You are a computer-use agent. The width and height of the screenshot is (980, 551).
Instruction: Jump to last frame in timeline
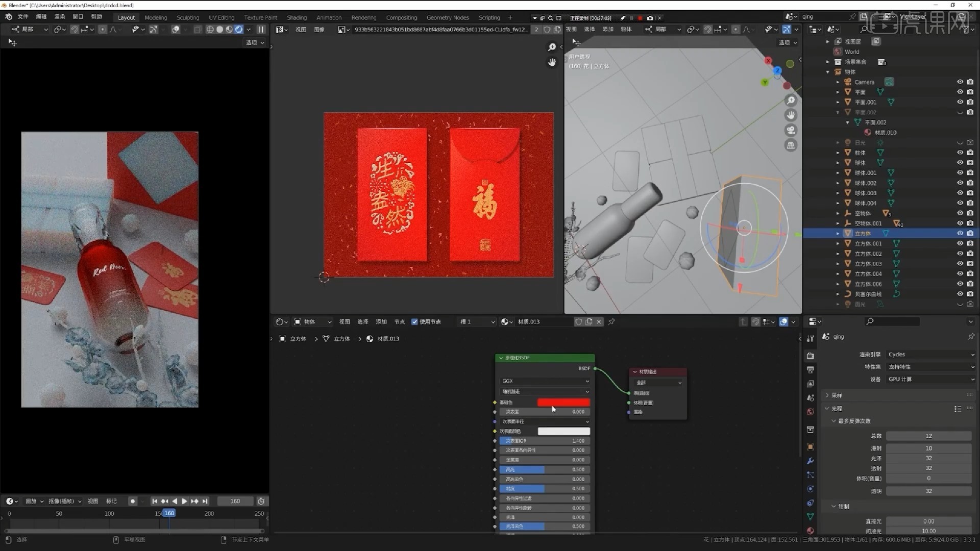[205, 502]
